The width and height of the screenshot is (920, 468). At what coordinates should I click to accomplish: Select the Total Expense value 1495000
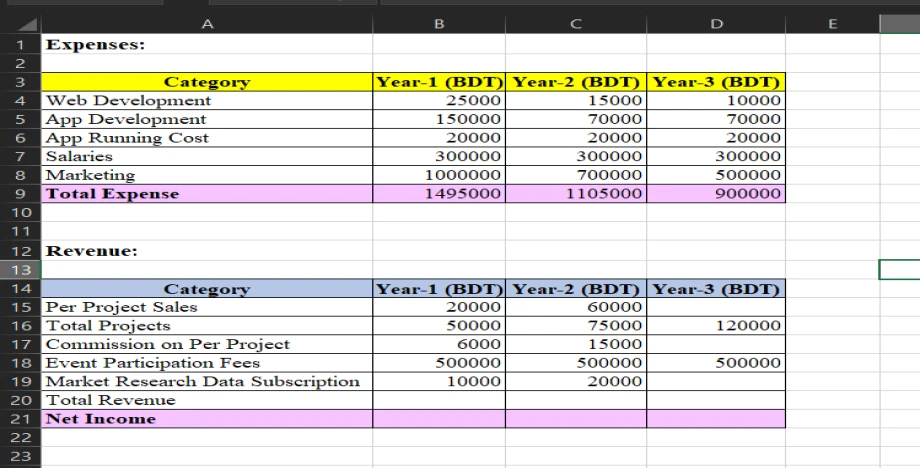click(439, 194)
